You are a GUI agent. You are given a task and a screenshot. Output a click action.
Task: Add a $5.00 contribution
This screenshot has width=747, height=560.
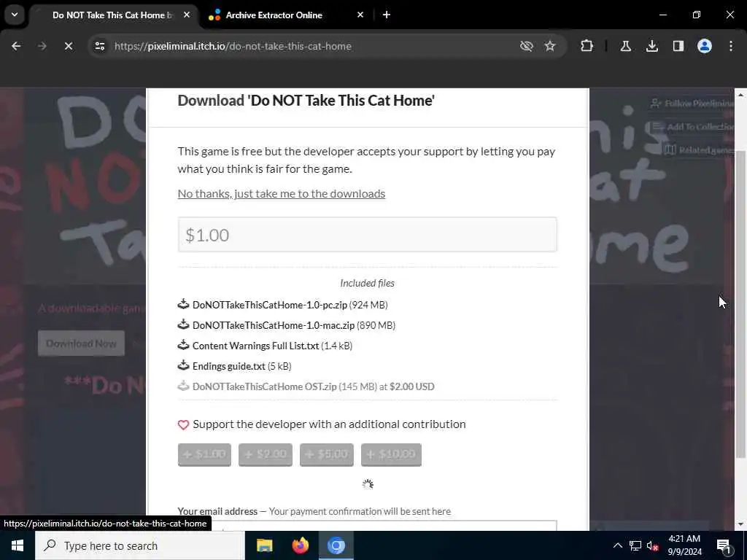point(327,454)
